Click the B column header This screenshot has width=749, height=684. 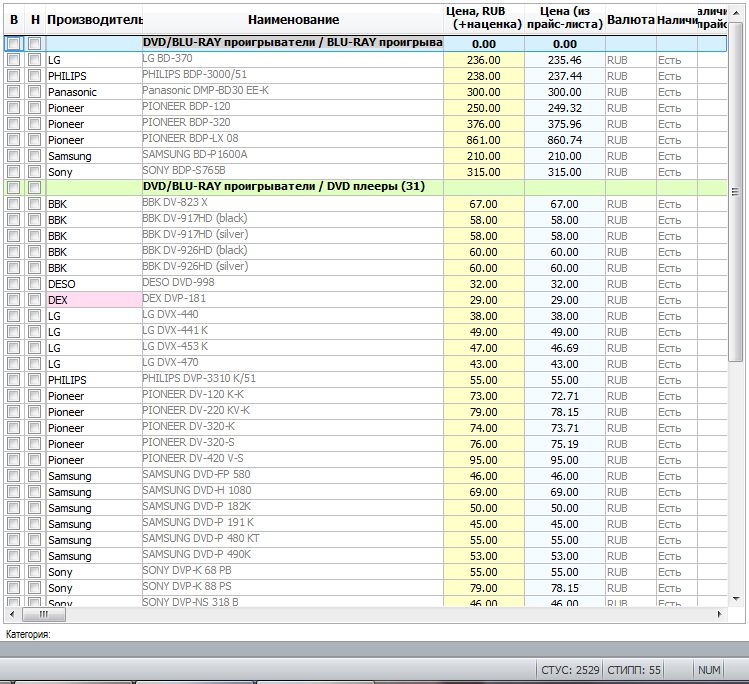pyautogui.click(x=14, y=20)
